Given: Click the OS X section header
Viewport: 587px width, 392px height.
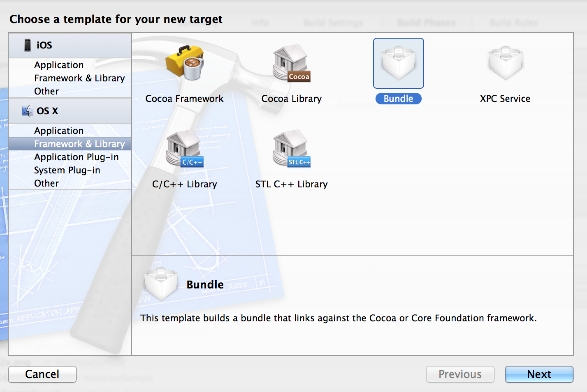Looking at the screenshot, I should point(70,111).
